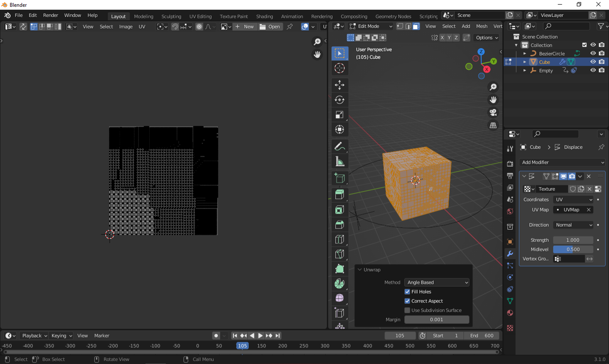Expand BezierCircle in outliner
This screenshot has width=609, height=364.
pos(524,53)
